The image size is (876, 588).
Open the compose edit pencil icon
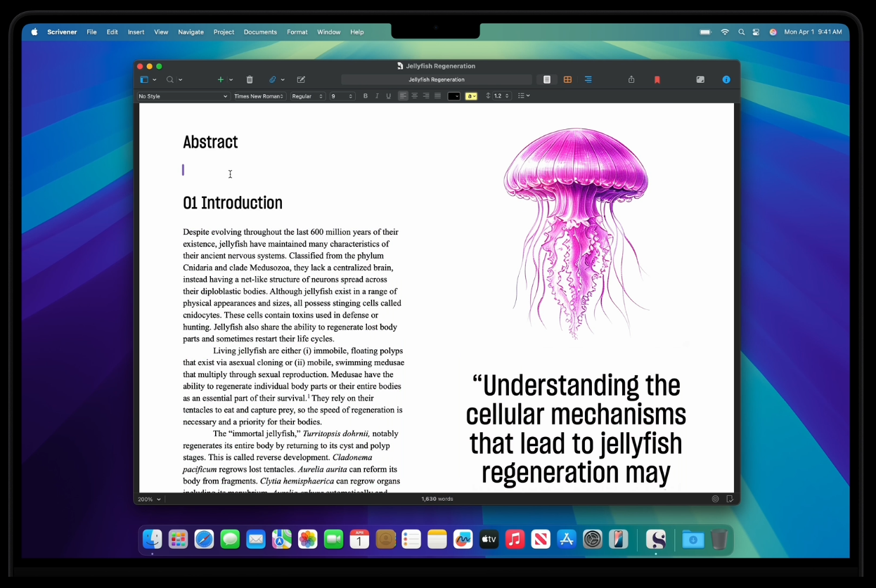point(301,79)
